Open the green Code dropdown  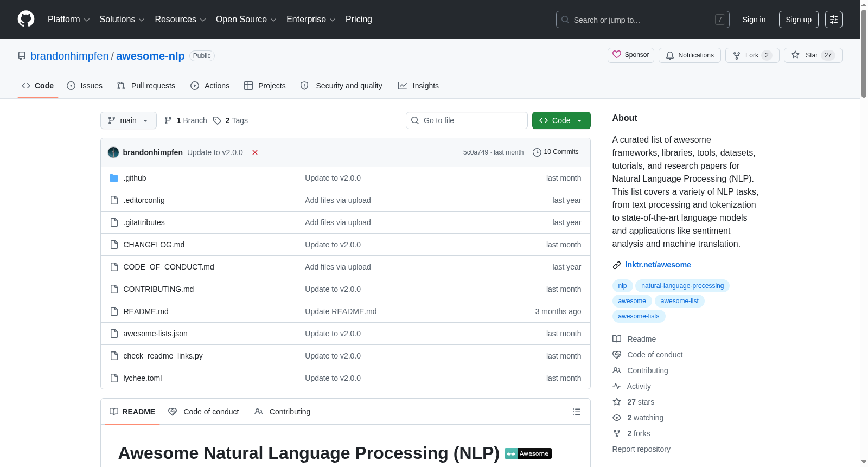coord(561,120)
